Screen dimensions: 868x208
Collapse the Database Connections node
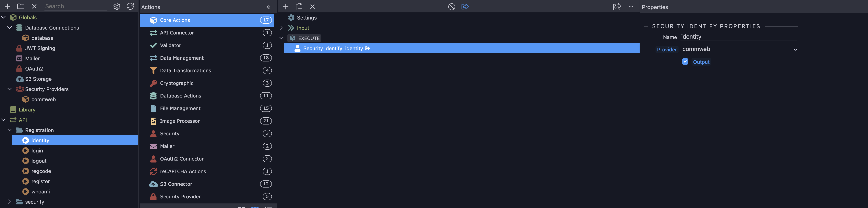pos(9,28)
